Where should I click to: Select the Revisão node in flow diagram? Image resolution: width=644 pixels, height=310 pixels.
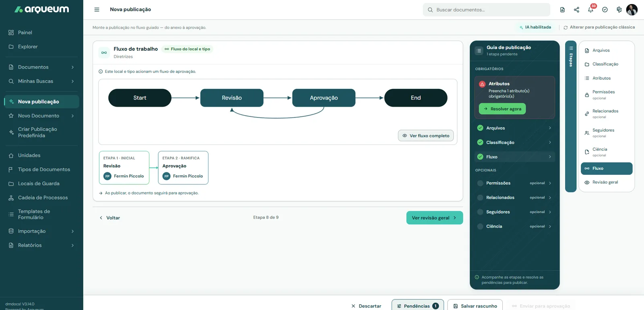pos(232,98)
